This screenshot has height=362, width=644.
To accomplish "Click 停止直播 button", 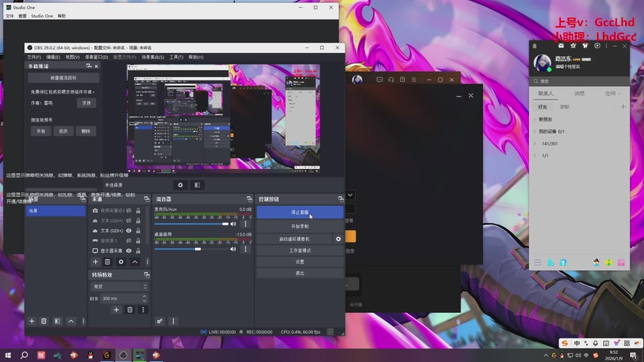I will [x=299, y=212].
